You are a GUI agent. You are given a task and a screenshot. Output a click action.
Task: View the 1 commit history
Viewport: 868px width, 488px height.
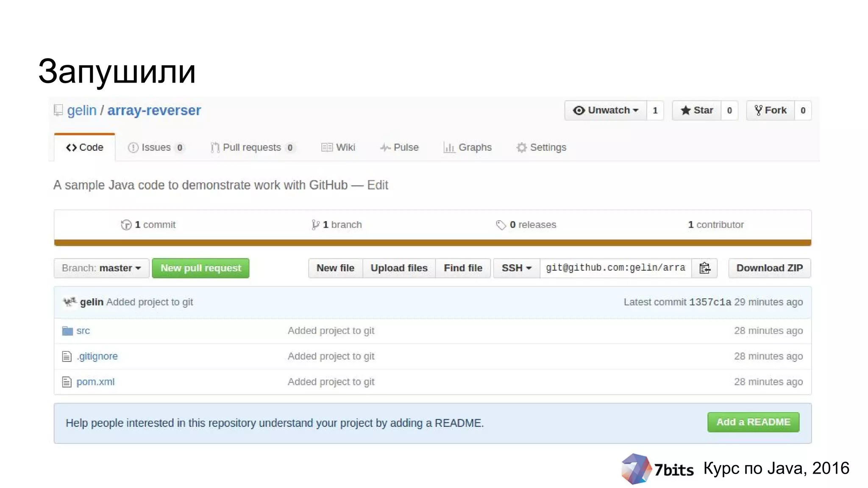tap(148, 225)
